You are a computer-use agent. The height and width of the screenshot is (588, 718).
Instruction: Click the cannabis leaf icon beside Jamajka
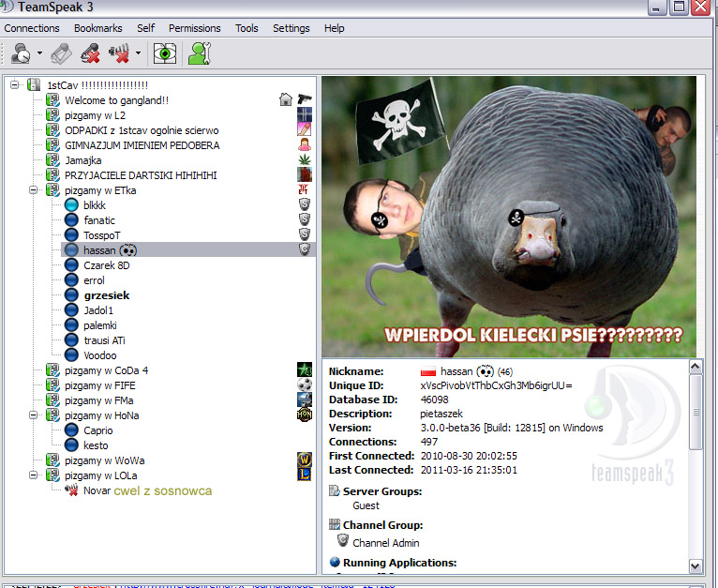pos(305,160)
